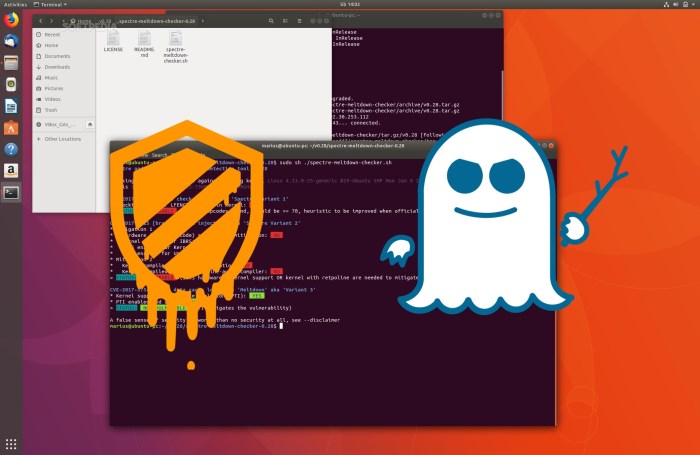700x455 pixels.
Task: Click the volume icon in top bar
Action: click(675, 4)
